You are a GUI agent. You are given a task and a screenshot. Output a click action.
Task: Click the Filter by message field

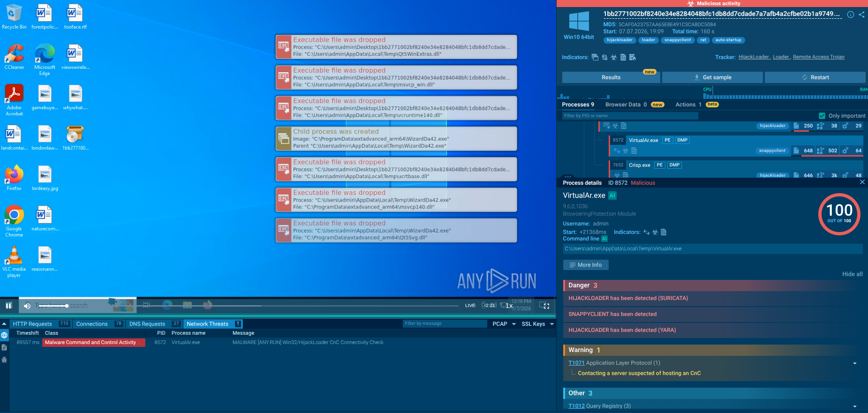[445, 323]
